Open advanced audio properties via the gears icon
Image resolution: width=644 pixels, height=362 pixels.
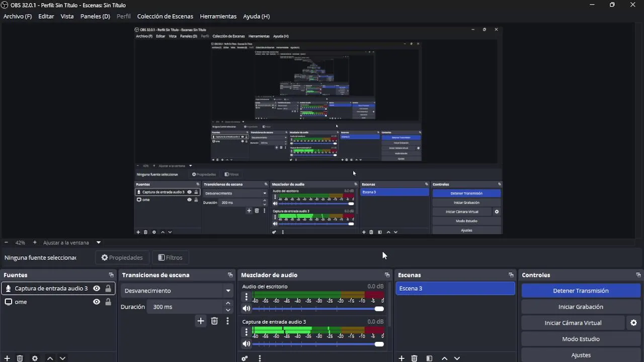point(245,358)
